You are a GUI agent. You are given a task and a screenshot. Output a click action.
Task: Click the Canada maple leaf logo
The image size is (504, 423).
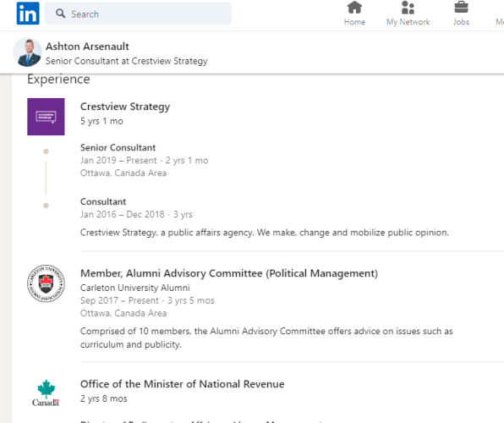pos(46,393)
